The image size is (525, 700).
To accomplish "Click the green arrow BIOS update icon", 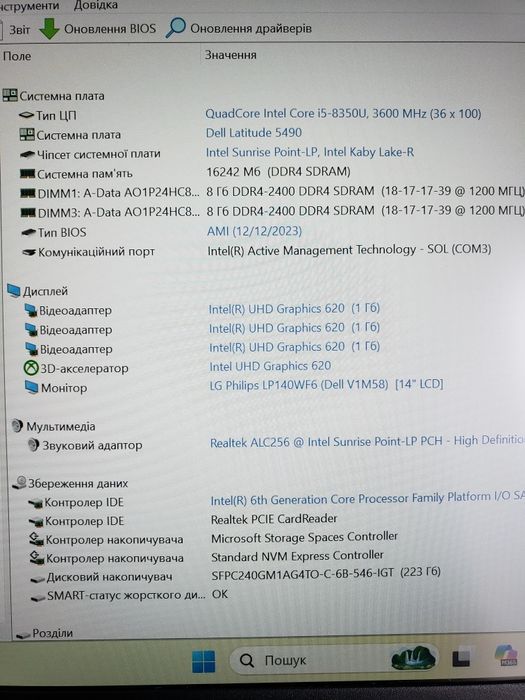I will pyautogui.click(x=49, y=29).
